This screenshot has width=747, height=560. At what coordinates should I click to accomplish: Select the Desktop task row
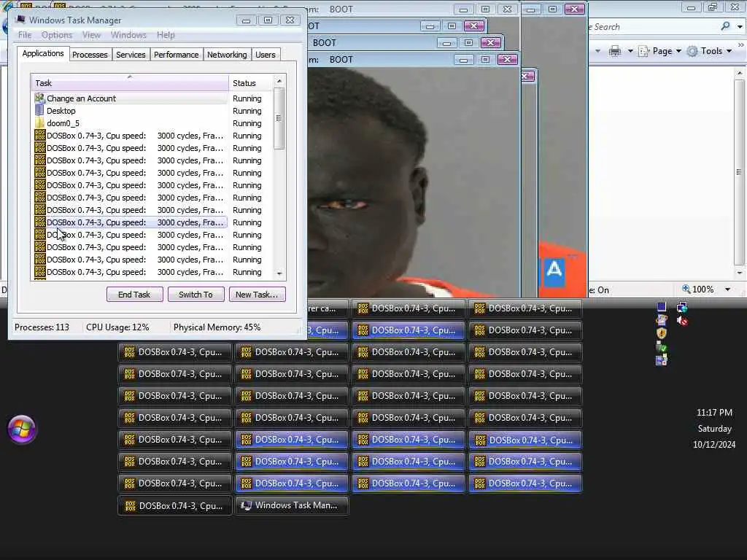130,111
